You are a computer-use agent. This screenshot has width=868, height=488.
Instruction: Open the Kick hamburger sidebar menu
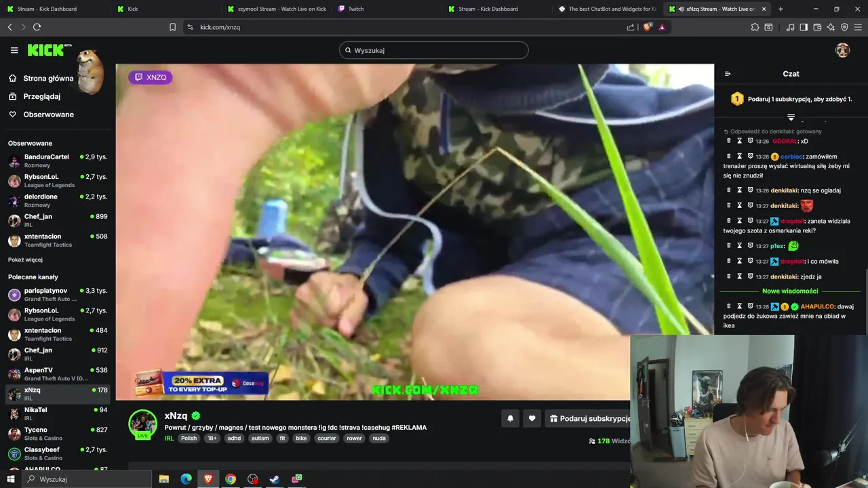point(14,50)
